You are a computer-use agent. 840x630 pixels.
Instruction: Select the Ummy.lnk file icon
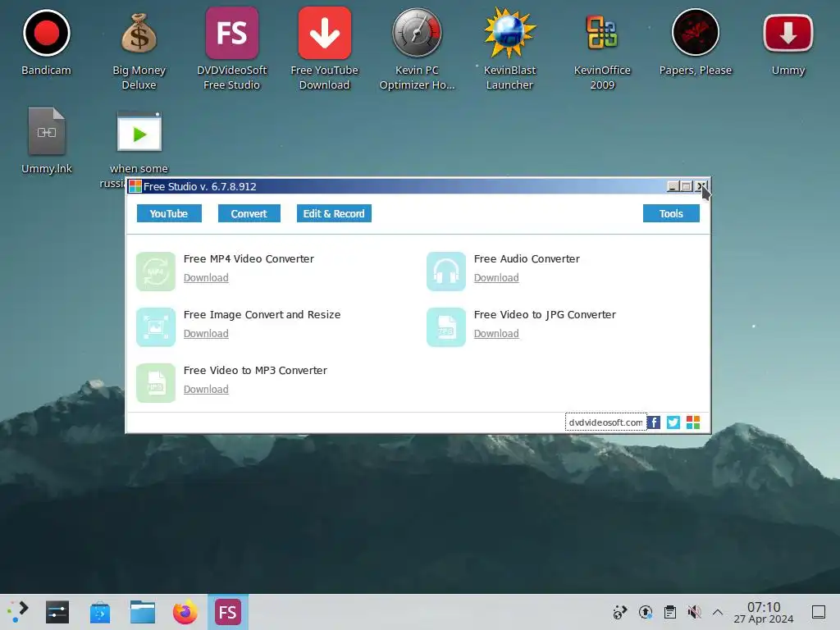pos(47,131)
